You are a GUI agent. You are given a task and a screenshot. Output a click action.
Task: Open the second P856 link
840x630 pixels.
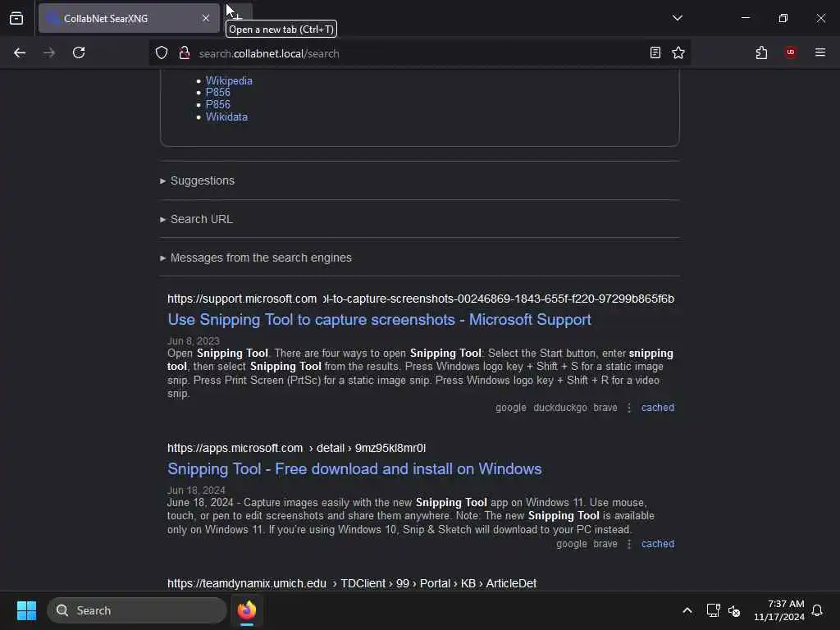point(218,104)
